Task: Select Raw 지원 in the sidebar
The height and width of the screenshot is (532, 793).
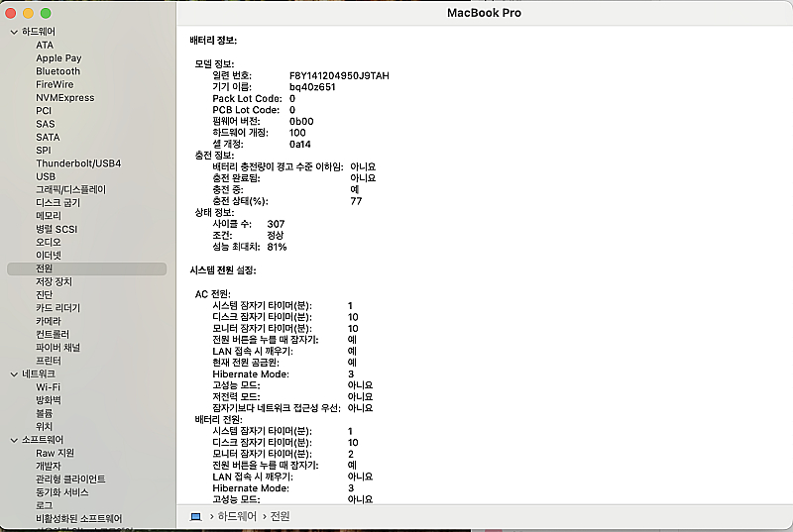Action: [55, 453]
